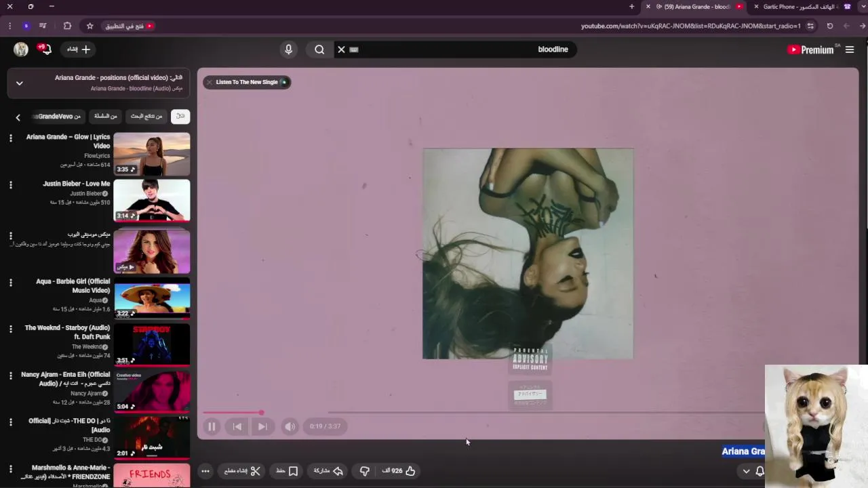
Task: Click the search field containing bloodline
Action: click(455, 49)
